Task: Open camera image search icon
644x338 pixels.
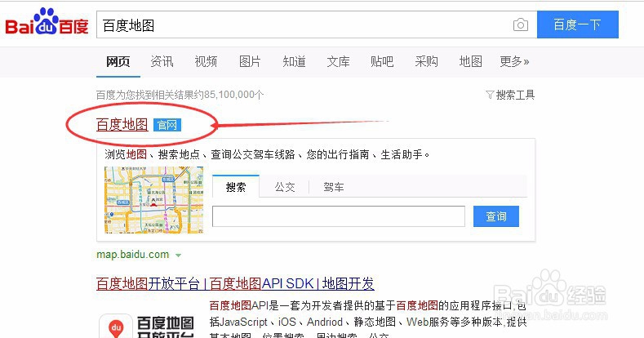Action: [x=521, y=25]
